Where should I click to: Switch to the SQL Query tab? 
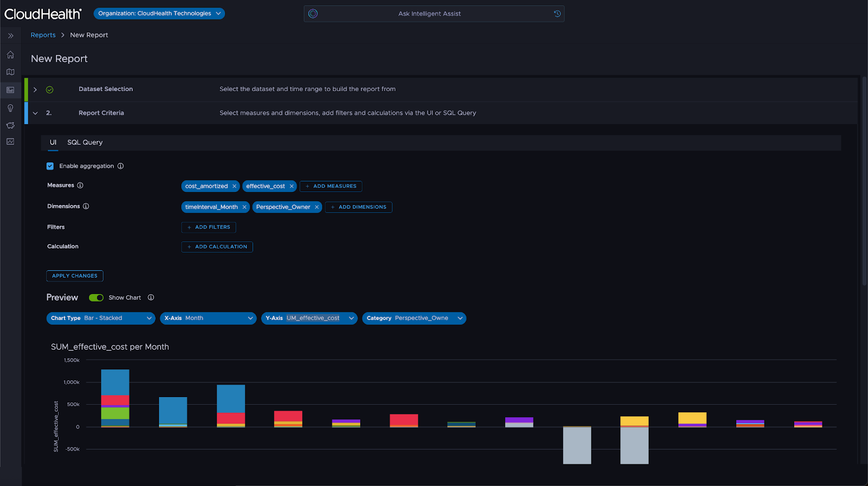point(85,143)
